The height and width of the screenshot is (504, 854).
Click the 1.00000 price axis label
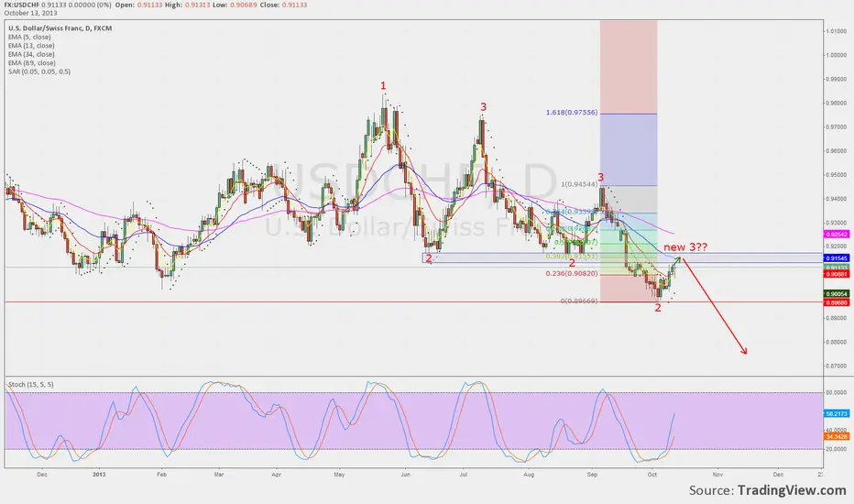click(836, 55)
